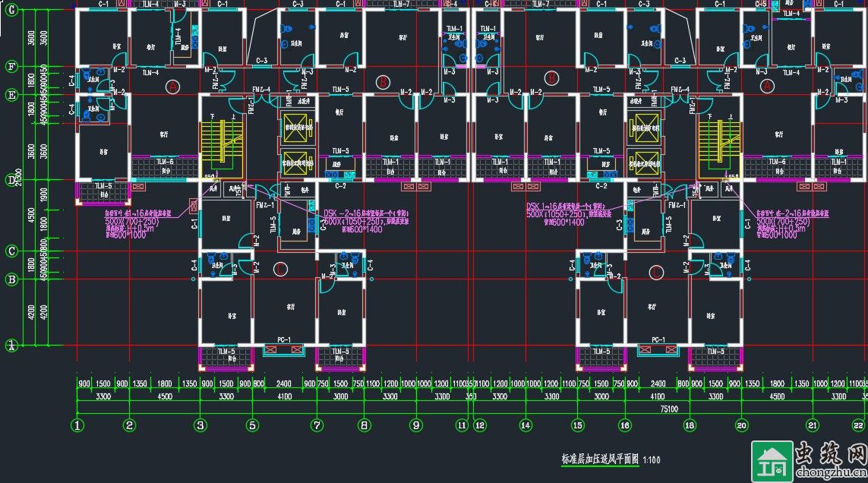Select grid axis bubble 15 at bottom
The width and height of the screenshot is (868, 483).
578,425
